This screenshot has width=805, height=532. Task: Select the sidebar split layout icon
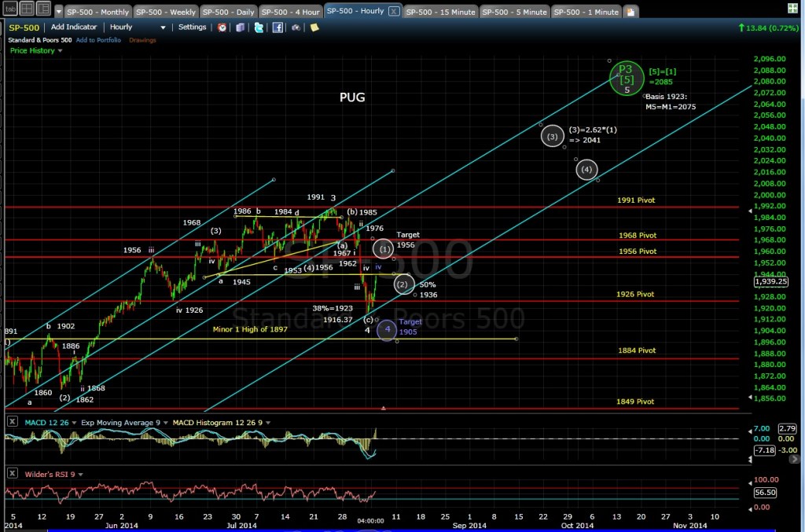(43, 9)
